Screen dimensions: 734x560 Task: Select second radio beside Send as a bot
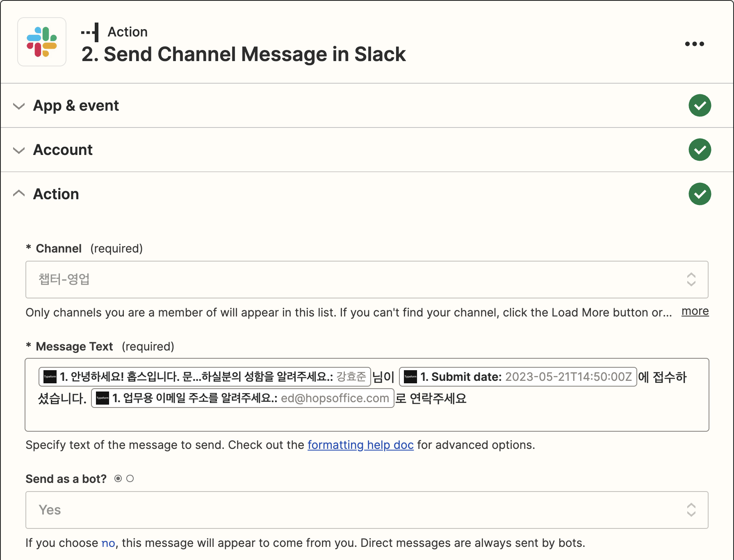pos(130,478)
